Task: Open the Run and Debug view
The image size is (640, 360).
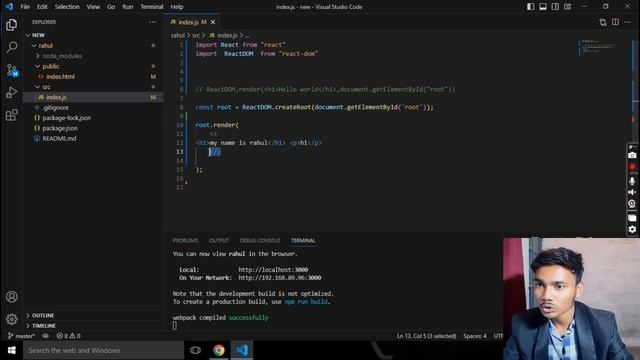Action: [11, 93]
